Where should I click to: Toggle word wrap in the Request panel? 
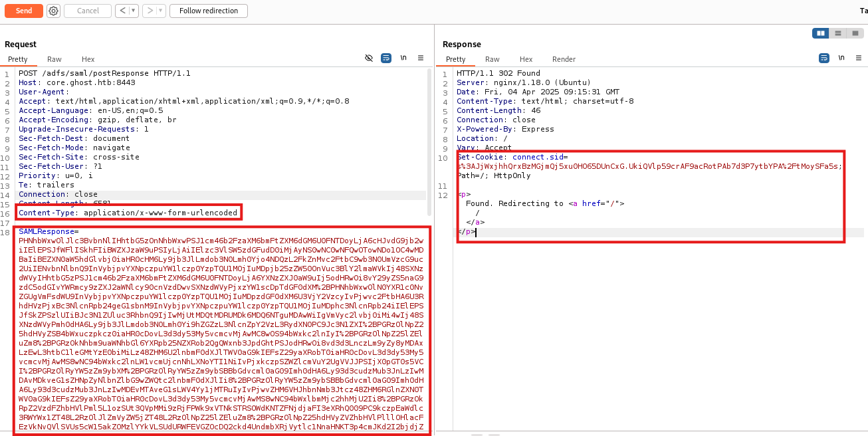386,58
